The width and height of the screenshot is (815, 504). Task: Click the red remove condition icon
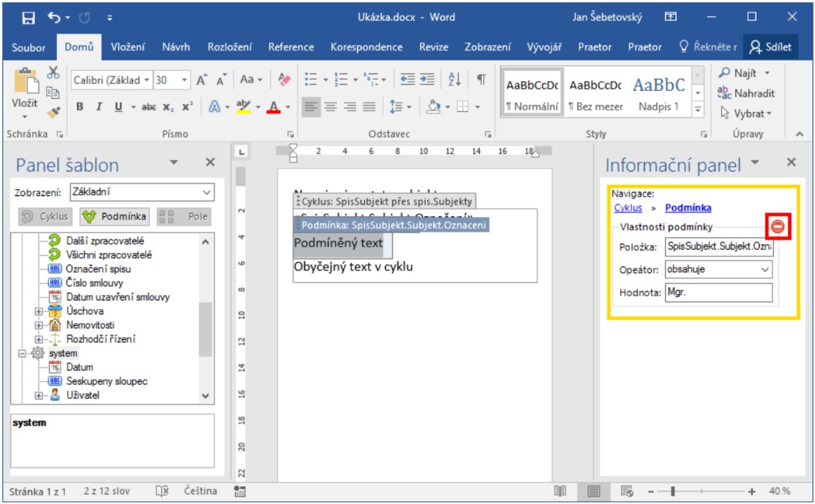[777, 227]
